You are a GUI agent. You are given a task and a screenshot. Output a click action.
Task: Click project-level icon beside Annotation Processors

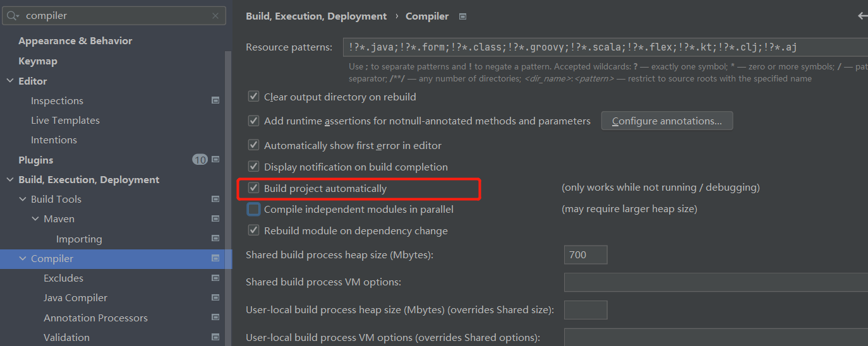pos(215,318)
